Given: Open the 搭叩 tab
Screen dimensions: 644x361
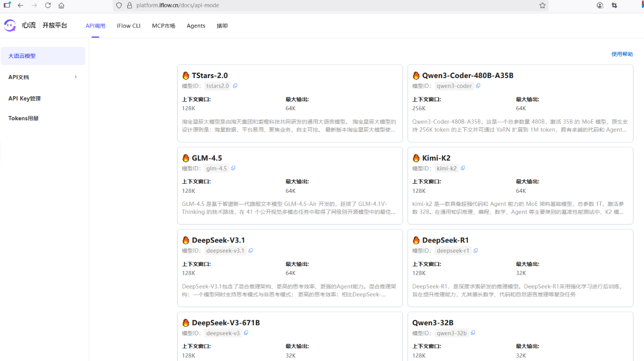Looking at the screenshot, I should (222, 26).
